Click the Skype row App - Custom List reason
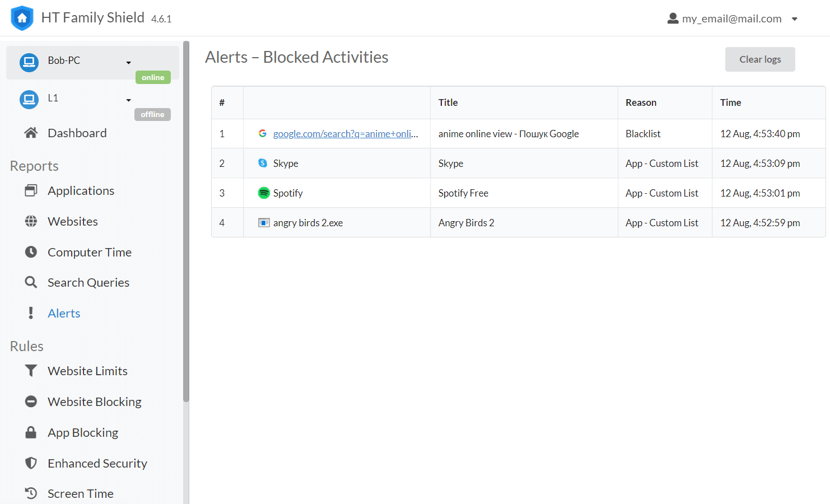This screenshot has height=504, width=830. coord(662,163)
